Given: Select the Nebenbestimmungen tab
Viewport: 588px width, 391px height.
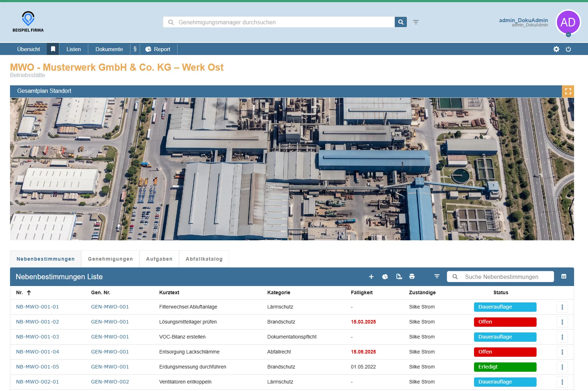Looking at the screenshot, I should [46, 259].
